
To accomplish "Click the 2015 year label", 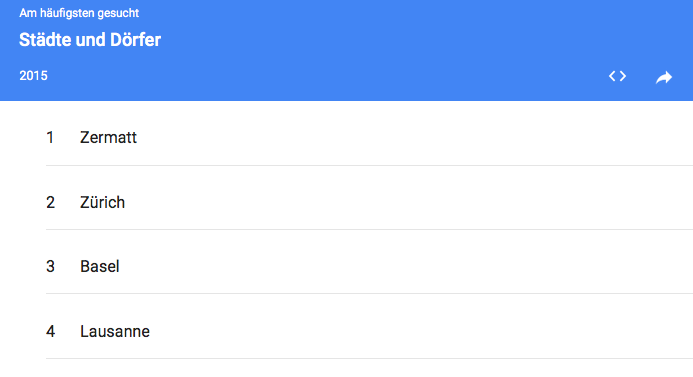I will click(33, 76).
